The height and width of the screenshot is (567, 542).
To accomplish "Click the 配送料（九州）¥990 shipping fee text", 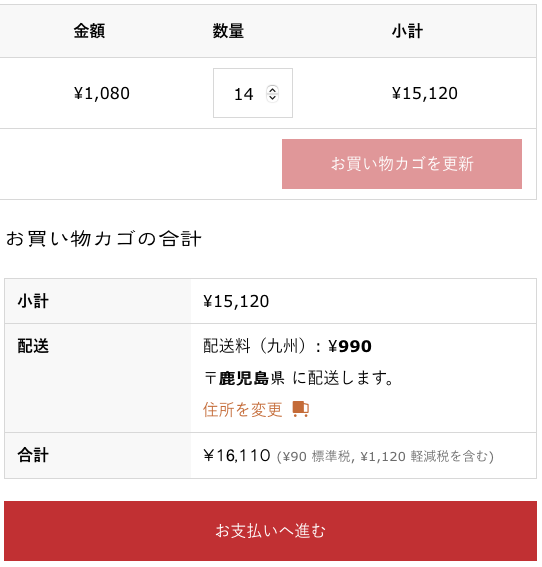I will click(x=287, y=346).
